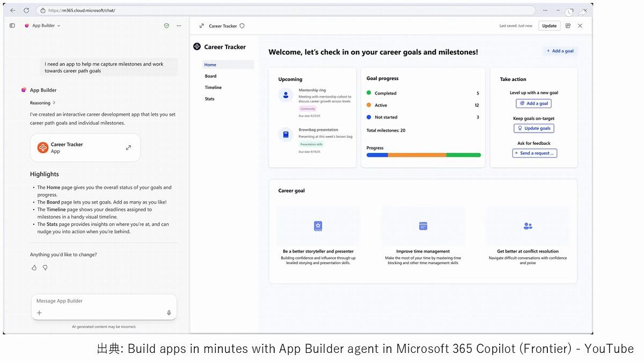The width and height of the screenshot is (644, 362).
Task: Open the three-dot more options menu
Action: [179, 26]
